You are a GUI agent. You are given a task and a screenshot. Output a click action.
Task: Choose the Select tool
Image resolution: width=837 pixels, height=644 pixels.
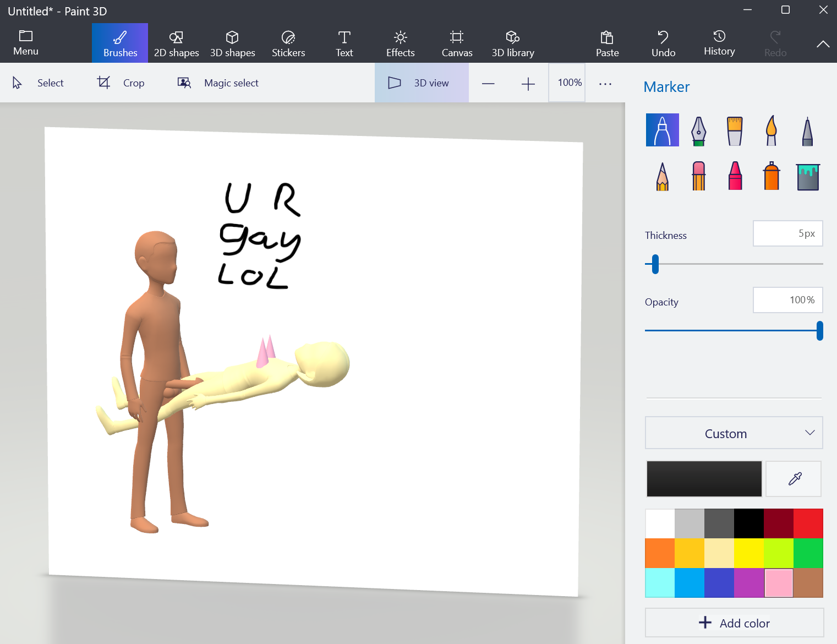(37, 83)
